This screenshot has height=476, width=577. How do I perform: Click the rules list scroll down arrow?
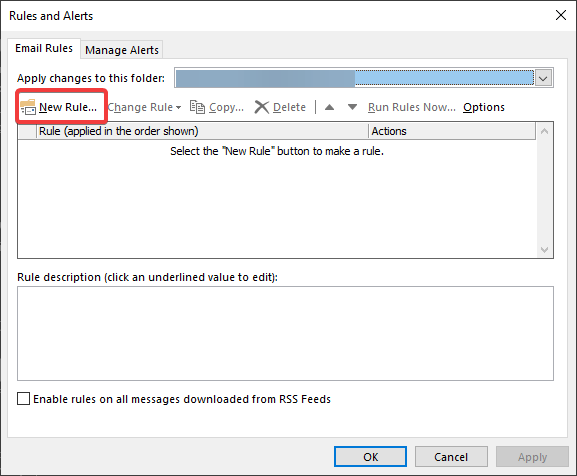[x=545, y=250]
